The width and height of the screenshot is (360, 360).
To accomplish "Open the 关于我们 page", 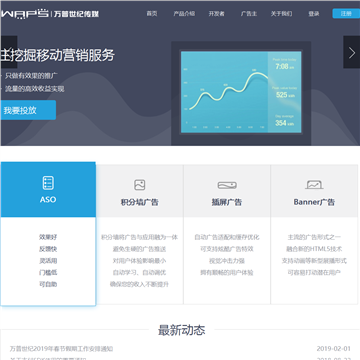I will coord(281,14).
